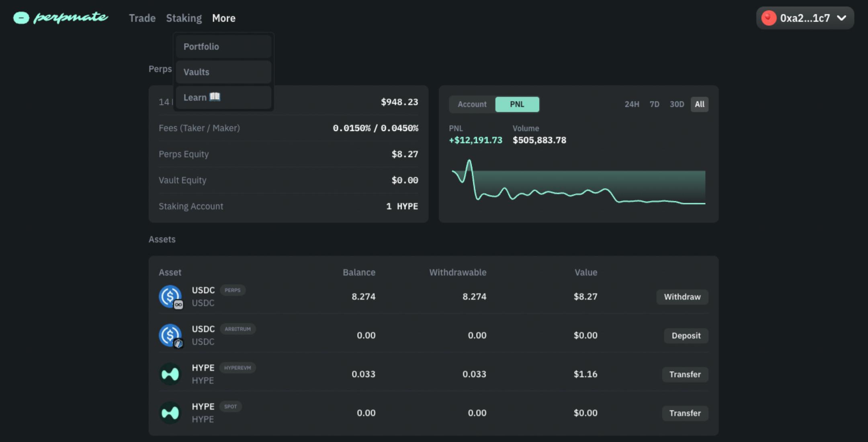Switch chart to PNL view
The width and height of the screenshot is (868, 442).
coord(517,104)
